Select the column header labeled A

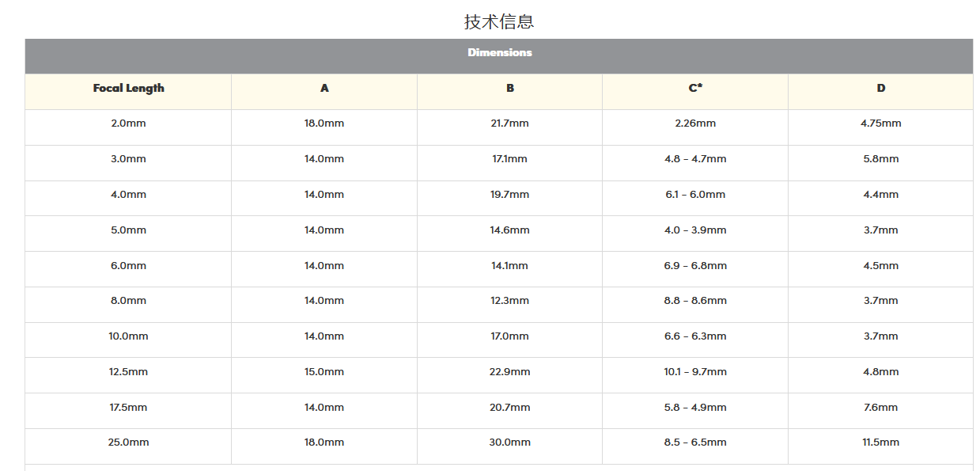[x=324, y=88]
